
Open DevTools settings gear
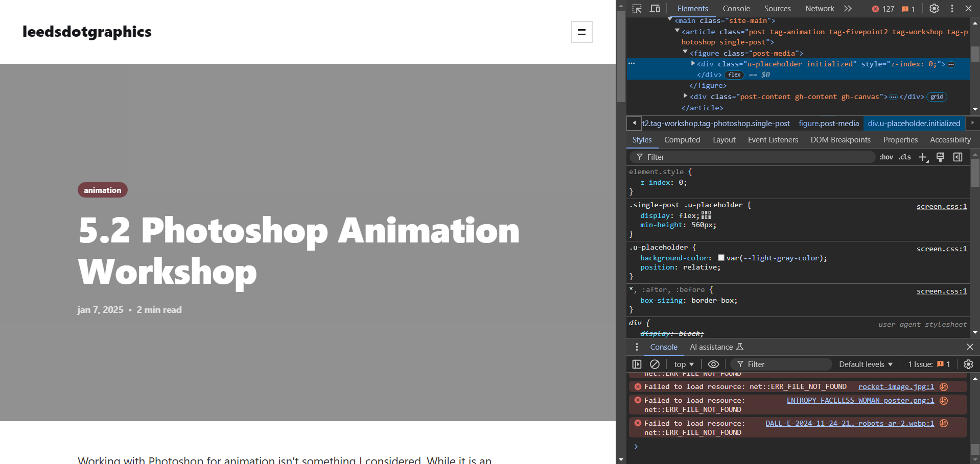pyautogui.click(x=934, y=9)
